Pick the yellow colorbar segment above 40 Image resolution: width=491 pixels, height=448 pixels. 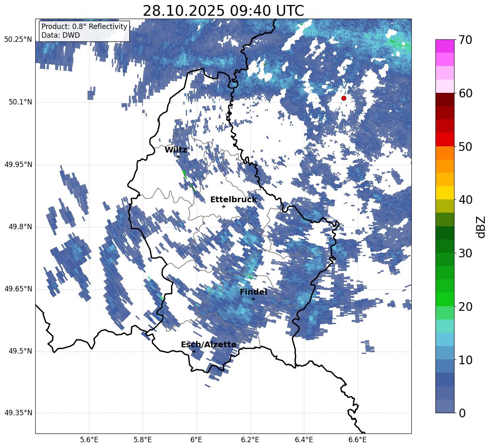(445, 193)
